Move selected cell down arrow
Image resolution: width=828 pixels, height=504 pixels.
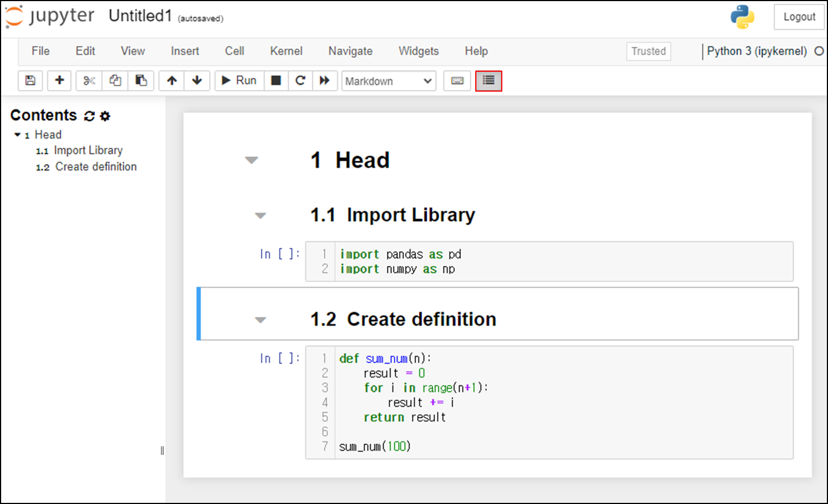coord(197,81)
